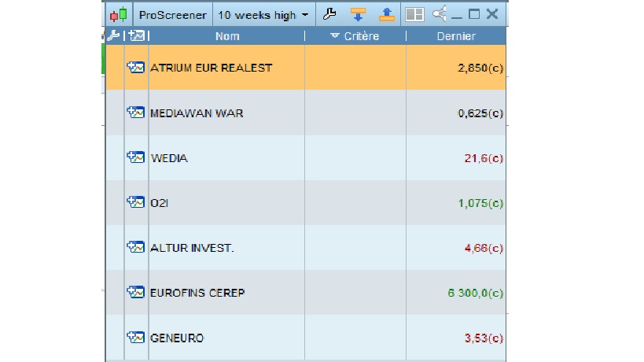Click the share icon in title bar
This screenshot has height=362, width=644.
440,13
